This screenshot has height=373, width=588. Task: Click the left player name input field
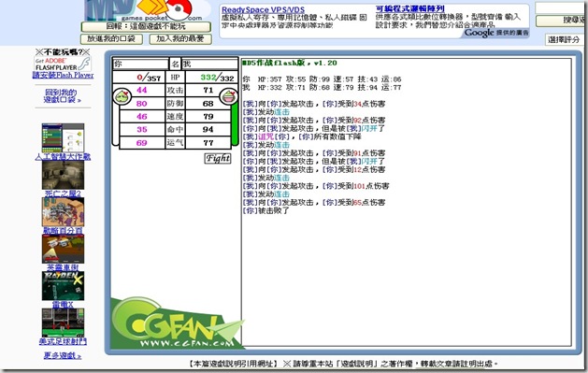pyautogui.click(x=140, y=64)
